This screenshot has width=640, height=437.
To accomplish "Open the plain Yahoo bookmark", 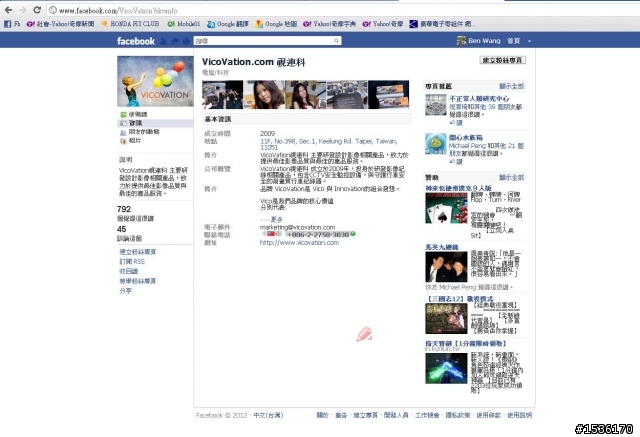I will tap(383, 24).
